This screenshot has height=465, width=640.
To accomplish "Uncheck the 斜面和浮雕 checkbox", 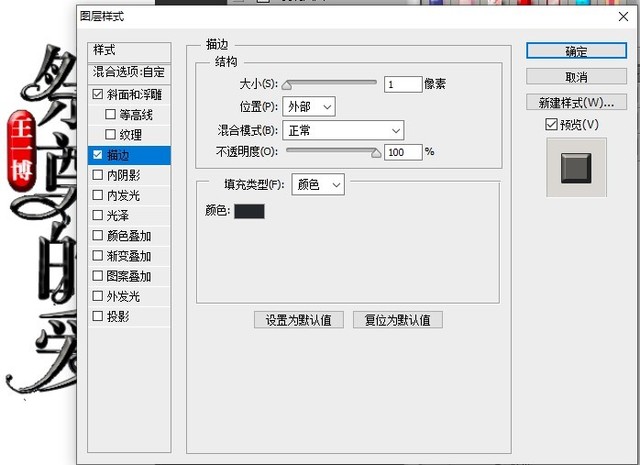I will (97, 95).
